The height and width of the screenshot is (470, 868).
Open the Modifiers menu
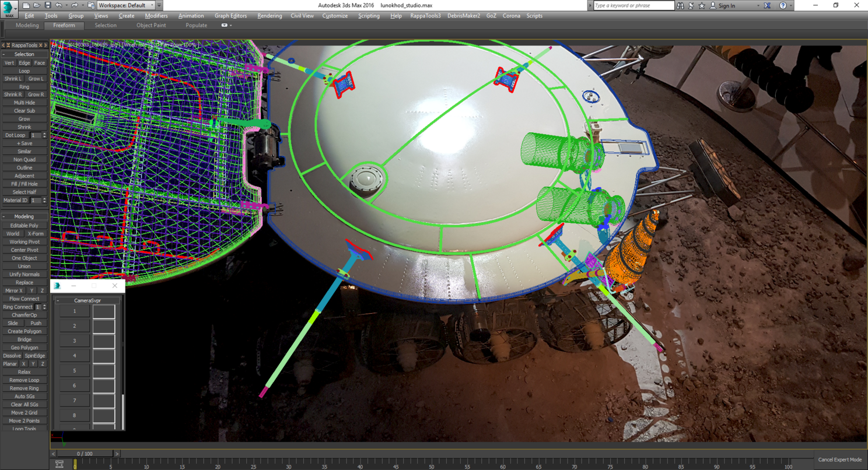tap(156, 16)
